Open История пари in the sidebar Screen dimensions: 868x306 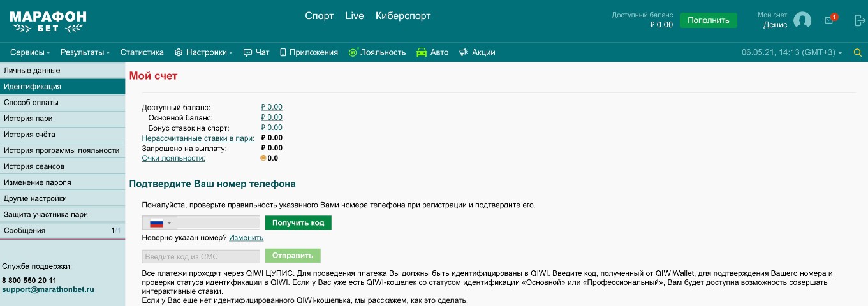pyautogui.click(x=63, y=119)
